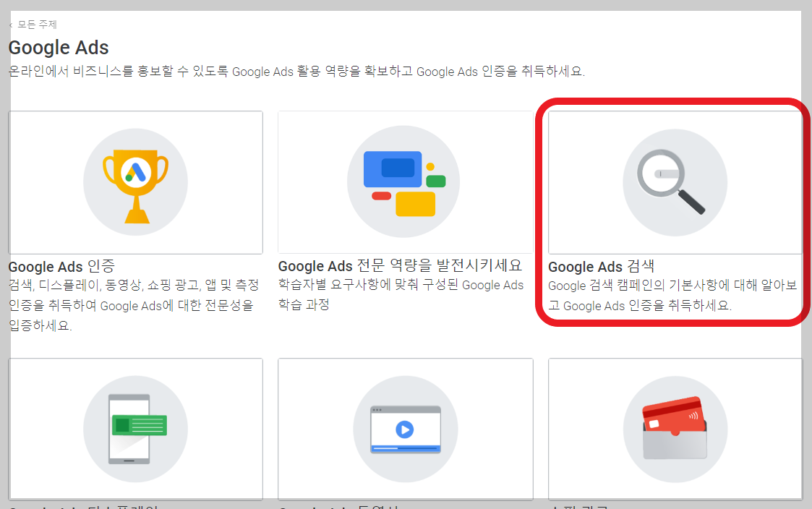812x509 pixels.
Task: Click the 'Google Ads' page heading
Action: coord(59,48)
